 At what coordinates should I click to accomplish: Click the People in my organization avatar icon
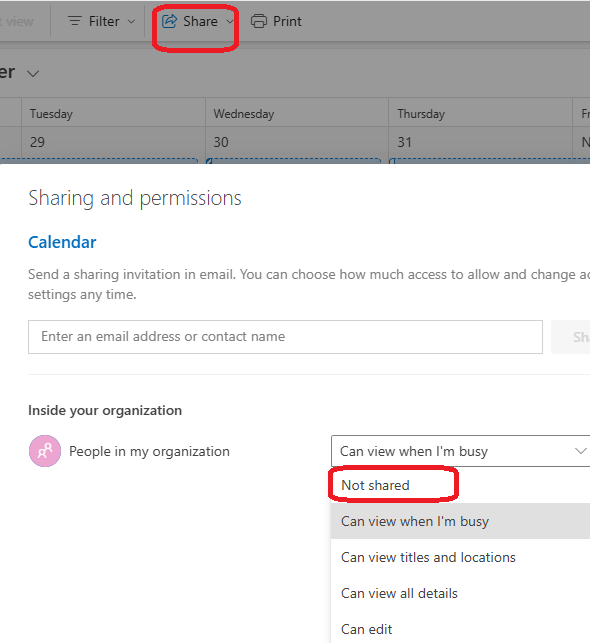pos(45,451)
